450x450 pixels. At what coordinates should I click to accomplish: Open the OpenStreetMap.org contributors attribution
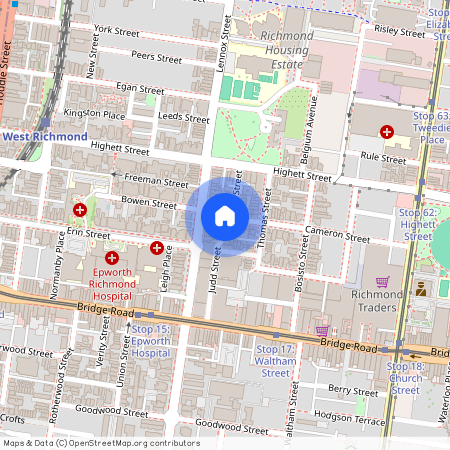point(134,443)
